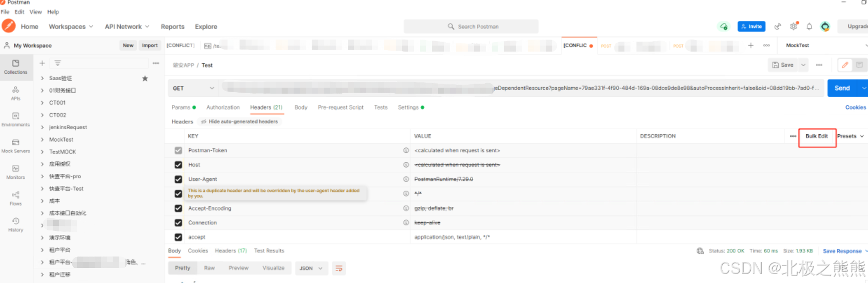868x283 pixels.
Task: Switch to the Tests request tab
Action: tap(381, 107)
